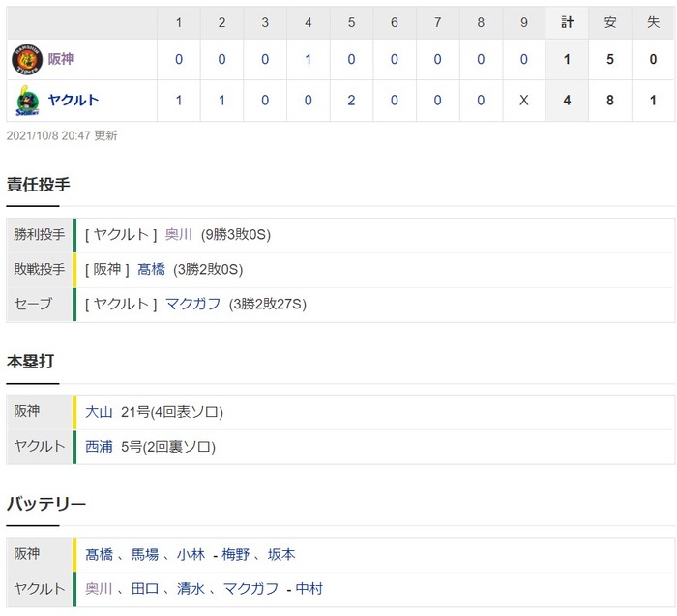Open 大山 home run player link

point(99,412)
